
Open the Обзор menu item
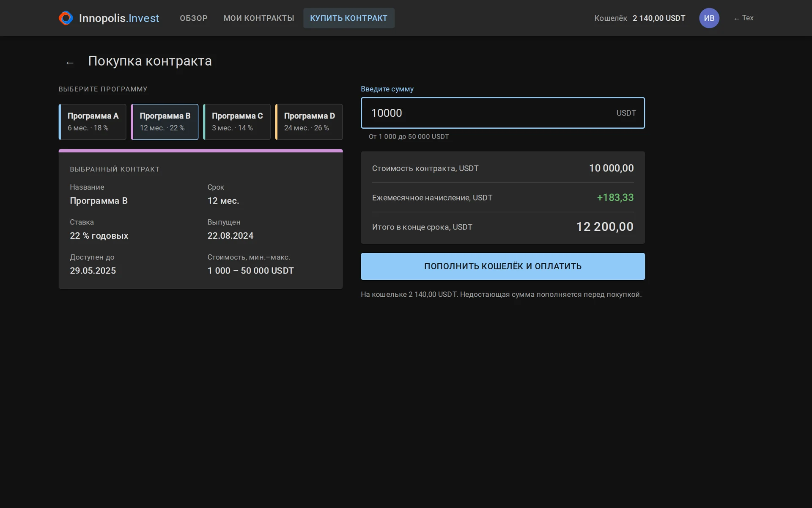[x=194, y=18]
